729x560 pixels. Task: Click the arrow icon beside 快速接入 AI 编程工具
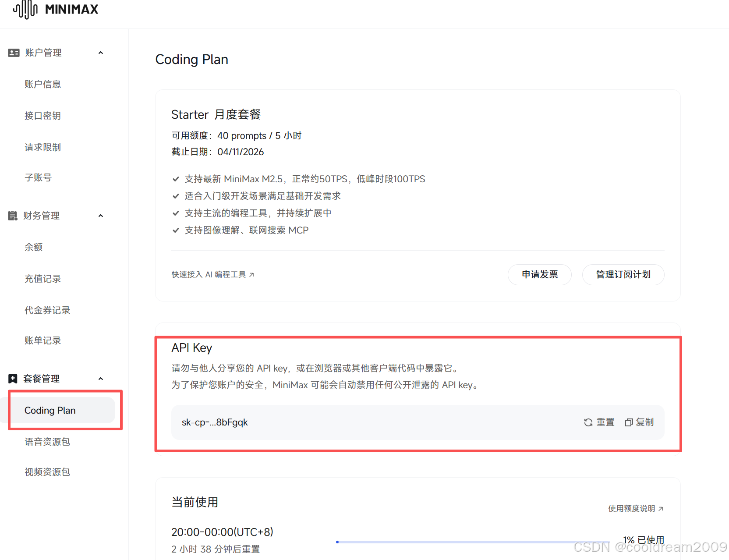point(251,275)
